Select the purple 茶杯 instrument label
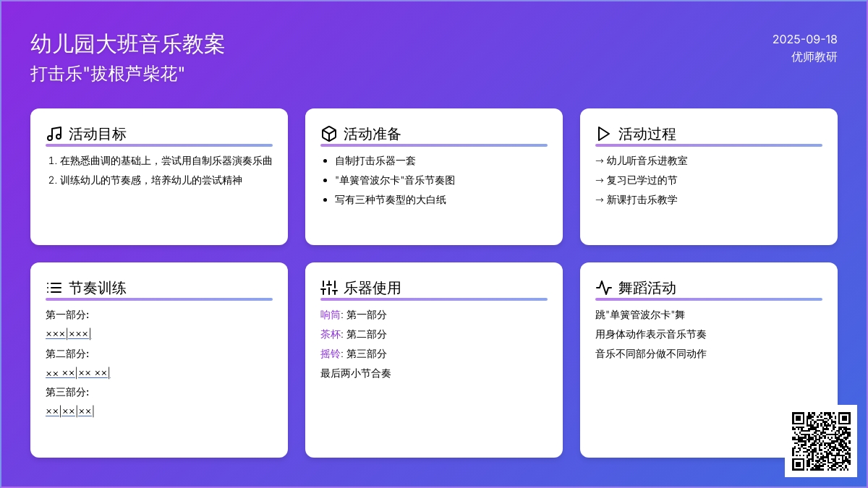This screenshot has width=868, height=488. click(x=331, y=334)
